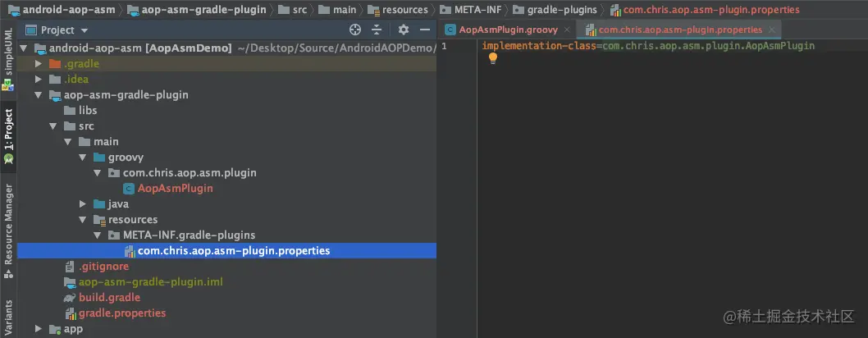The height and width of the screenshot is (338, 868).
Task: Collapse the android-aop-asm root node arrow
Action: [x=25, y=48]
